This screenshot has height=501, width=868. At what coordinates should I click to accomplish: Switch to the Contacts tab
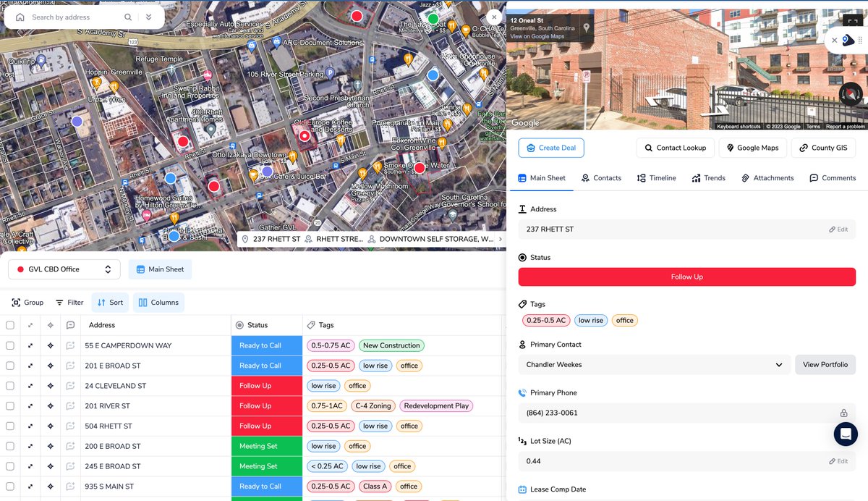[x=600, y=178]
